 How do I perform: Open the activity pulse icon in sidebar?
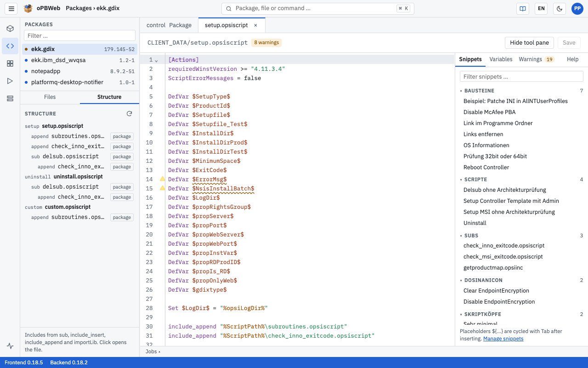(10, 346)
